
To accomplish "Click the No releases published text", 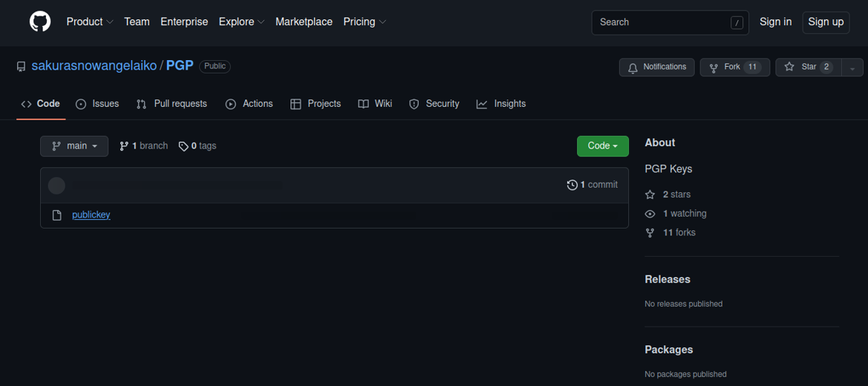I will pos(684,304).
